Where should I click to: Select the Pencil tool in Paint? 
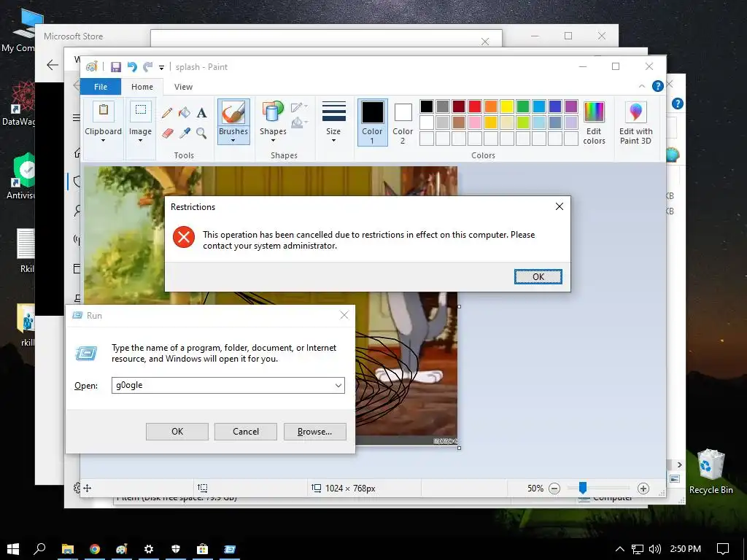[x=167, y=113]
